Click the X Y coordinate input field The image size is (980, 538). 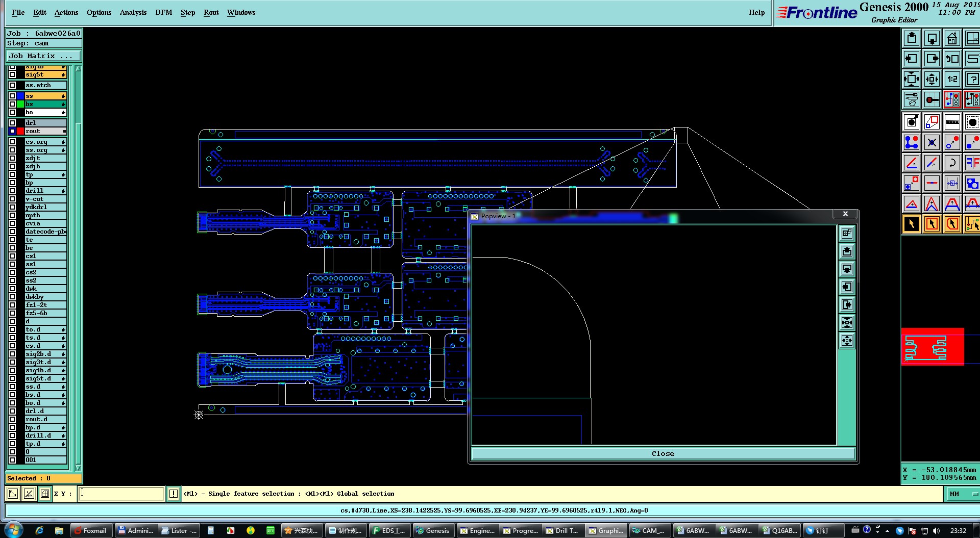coord(121,494)
